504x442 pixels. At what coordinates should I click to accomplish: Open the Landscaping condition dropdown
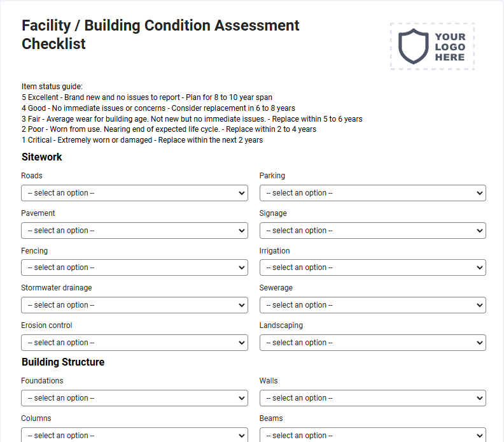pos(372,343)
